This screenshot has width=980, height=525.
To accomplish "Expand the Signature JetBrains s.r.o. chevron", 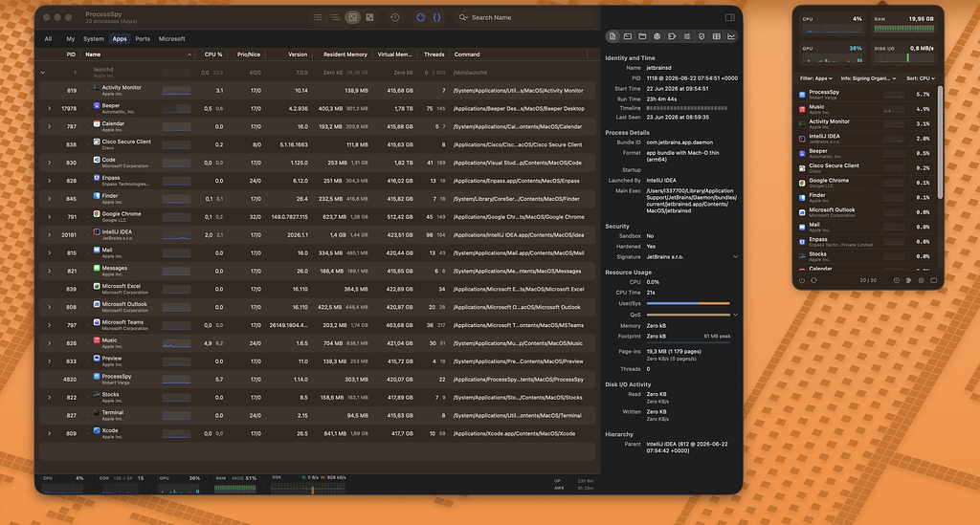I will tap(735, 256).
